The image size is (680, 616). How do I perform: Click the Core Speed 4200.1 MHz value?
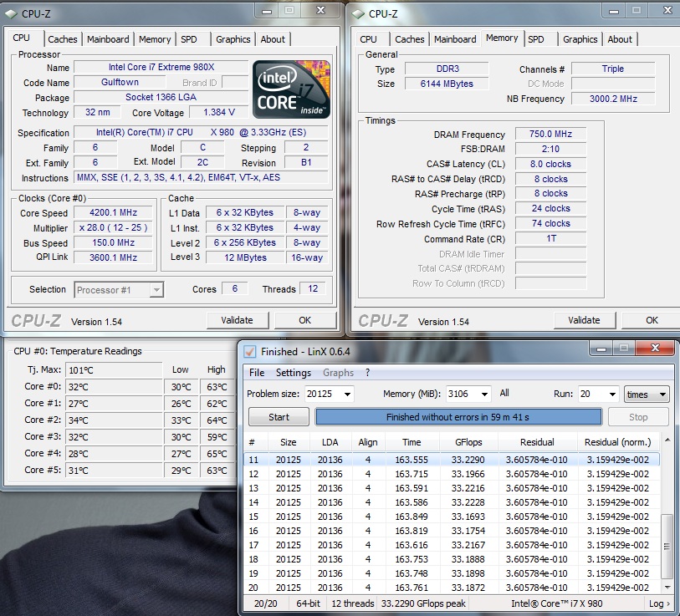coord(113,213)
